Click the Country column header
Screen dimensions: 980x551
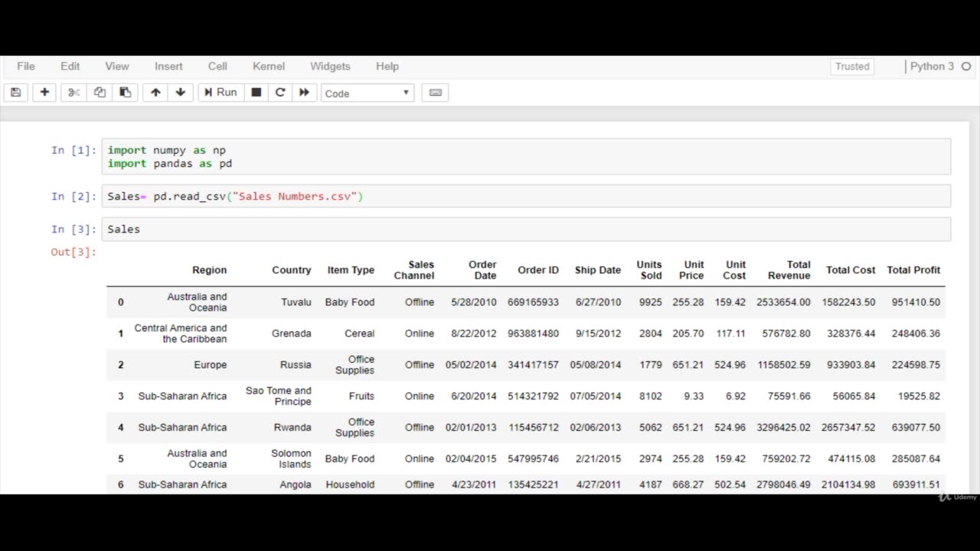[x=292, y=270]
